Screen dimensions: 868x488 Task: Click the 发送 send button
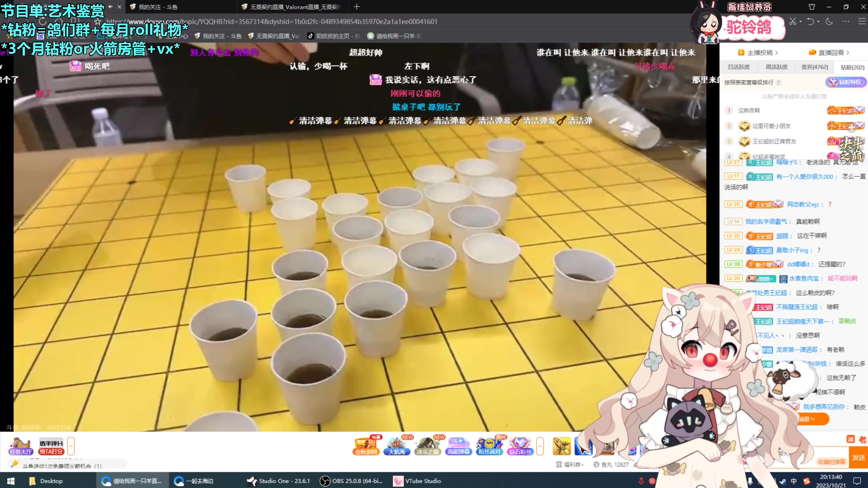point(859,457)
